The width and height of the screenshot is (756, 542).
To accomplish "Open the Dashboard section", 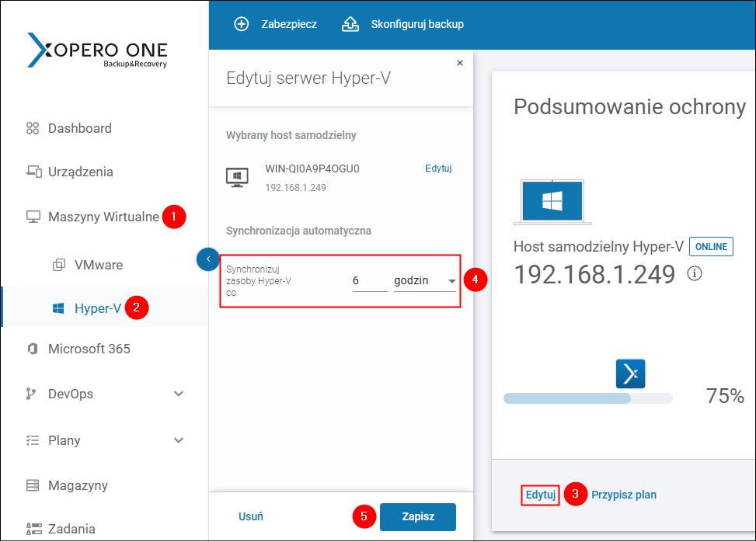I will click(x=79, y=128).
